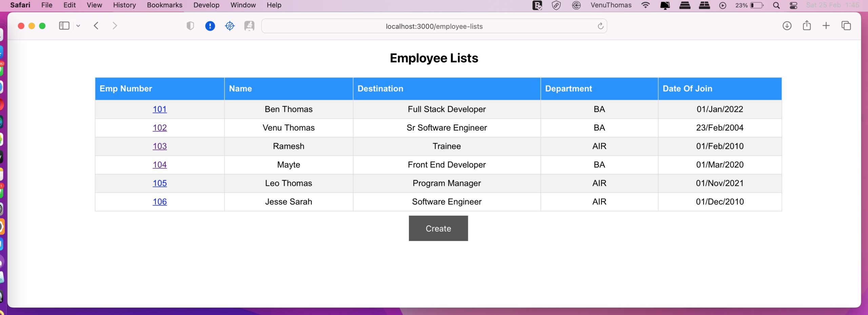Open employee 104 link
This screenshot has height=315, width=868.
point(160,165)
